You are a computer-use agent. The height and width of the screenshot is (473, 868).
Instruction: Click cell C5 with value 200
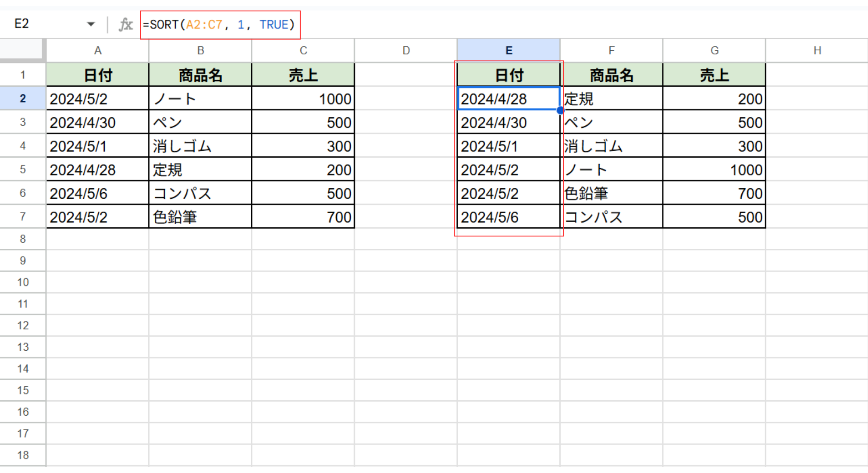[303, 169]
